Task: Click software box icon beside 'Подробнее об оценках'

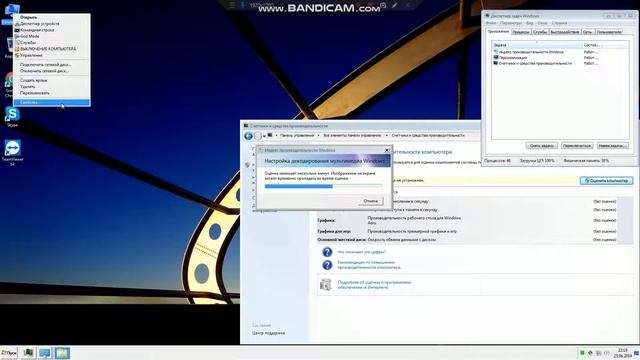Action: pos(326,284)
